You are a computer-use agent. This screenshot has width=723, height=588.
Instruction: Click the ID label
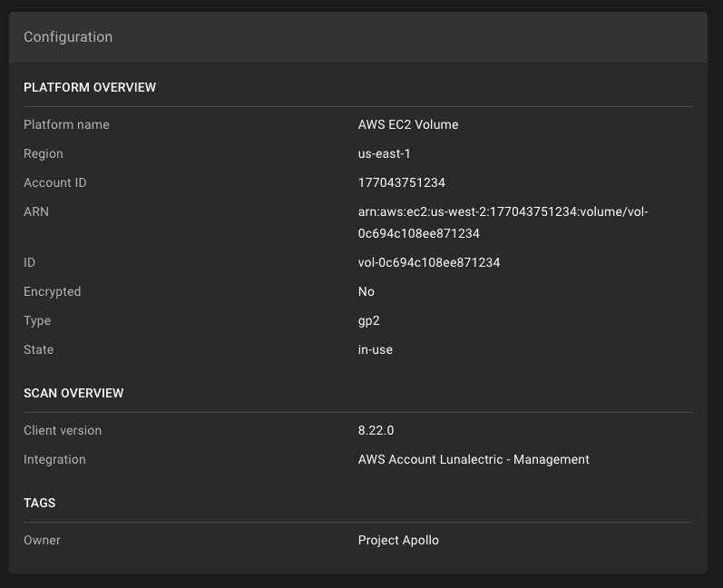coord(29,262)
